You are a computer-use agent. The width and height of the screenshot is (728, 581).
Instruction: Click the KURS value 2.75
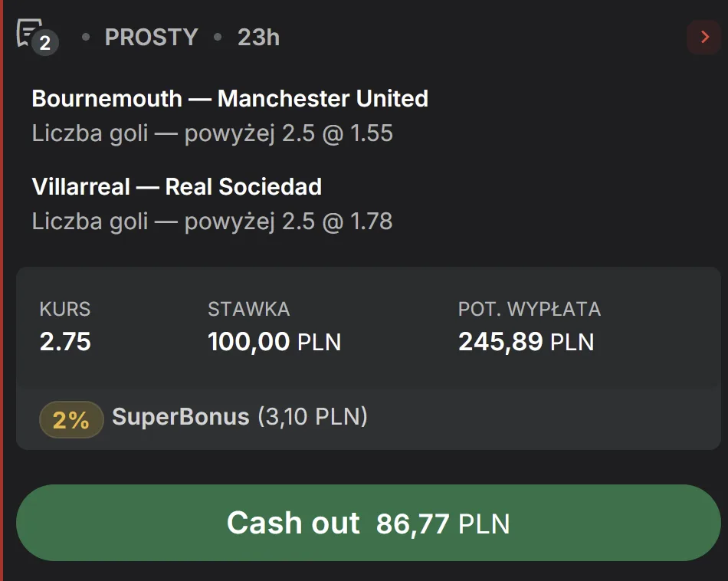(x=65, y=342)
